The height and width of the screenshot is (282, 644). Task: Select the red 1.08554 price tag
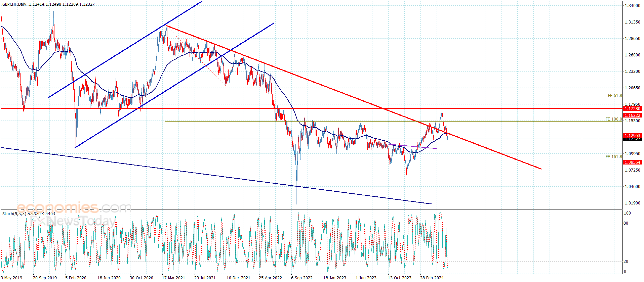[x=632, y=162]
